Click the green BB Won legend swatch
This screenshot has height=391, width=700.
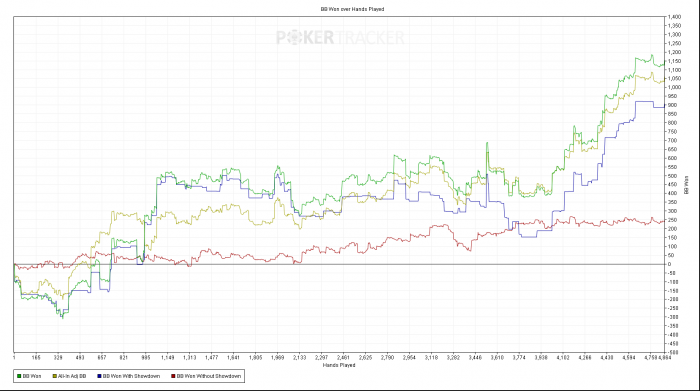tap(19, 376)
